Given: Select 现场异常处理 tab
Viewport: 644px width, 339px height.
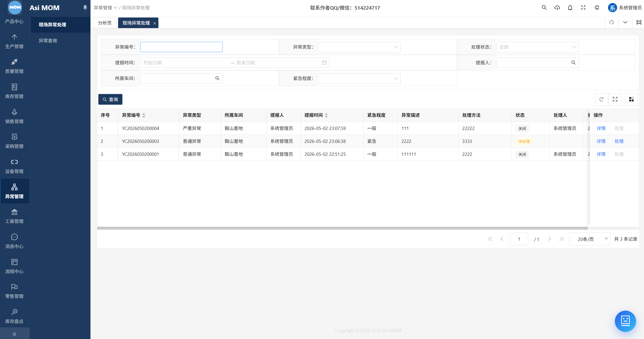Looking at the screenshot, I should pos(136,23).
